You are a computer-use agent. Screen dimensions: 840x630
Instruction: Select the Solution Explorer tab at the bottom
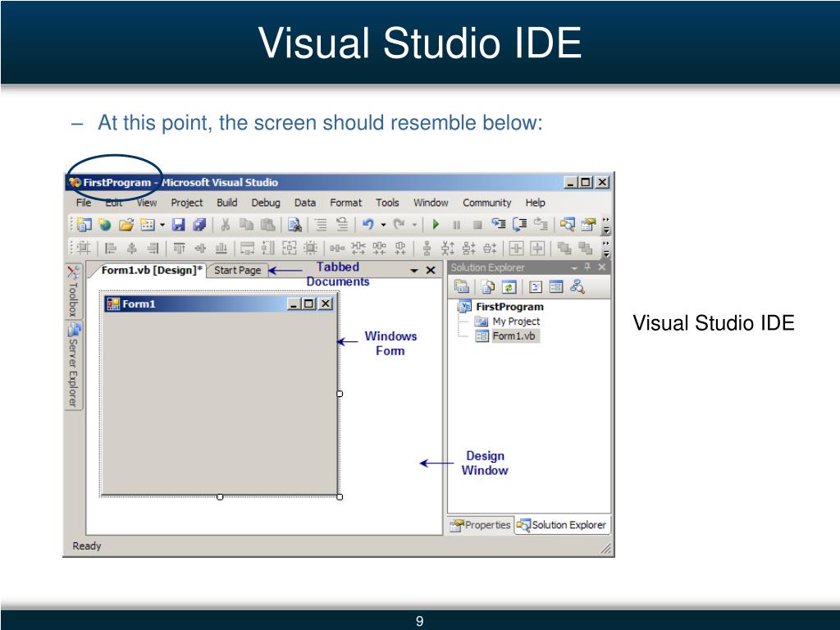point(562,525)
